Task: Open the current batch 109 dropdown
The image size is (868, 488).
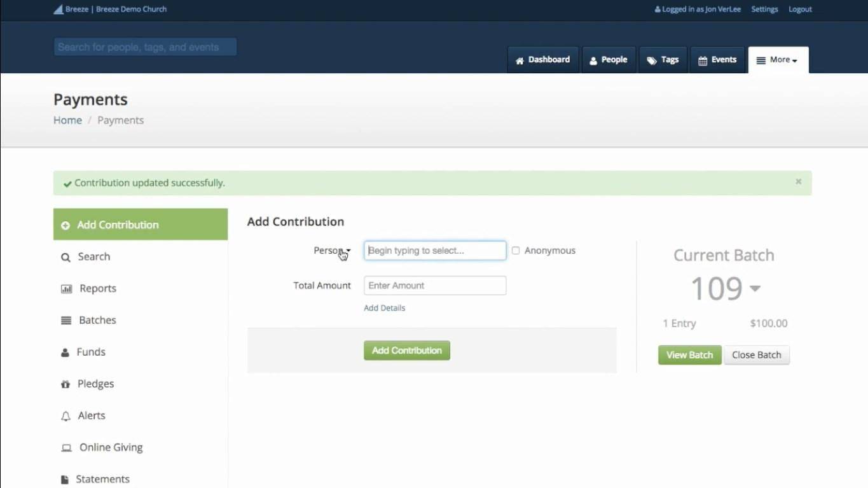Action: coord(755,288)
